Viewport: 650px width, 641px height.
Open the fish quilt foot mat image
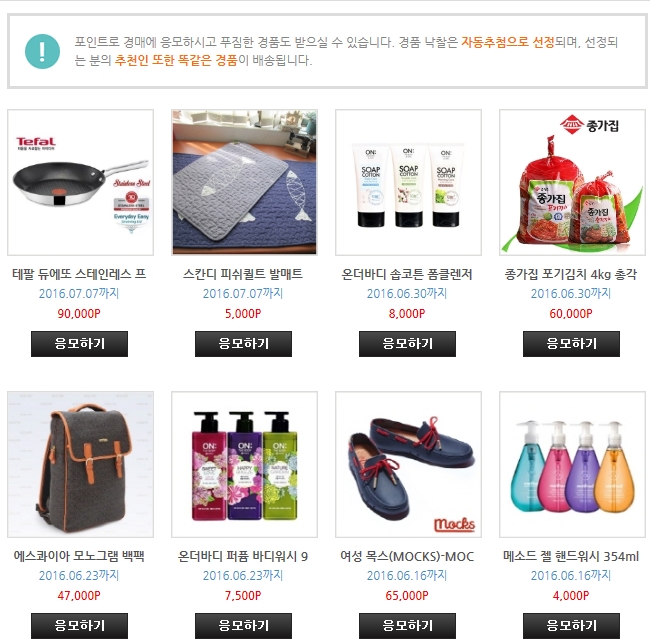click(245, 182)
